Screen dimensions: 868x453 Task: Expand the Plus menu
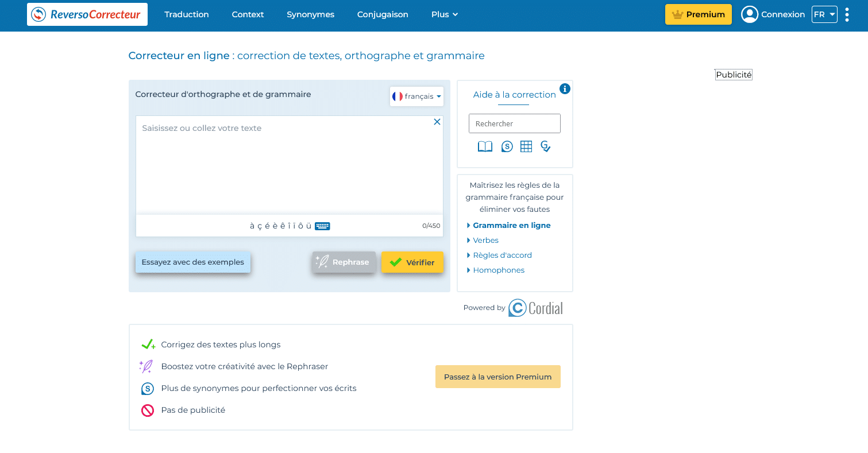click(x=443, y=14)
